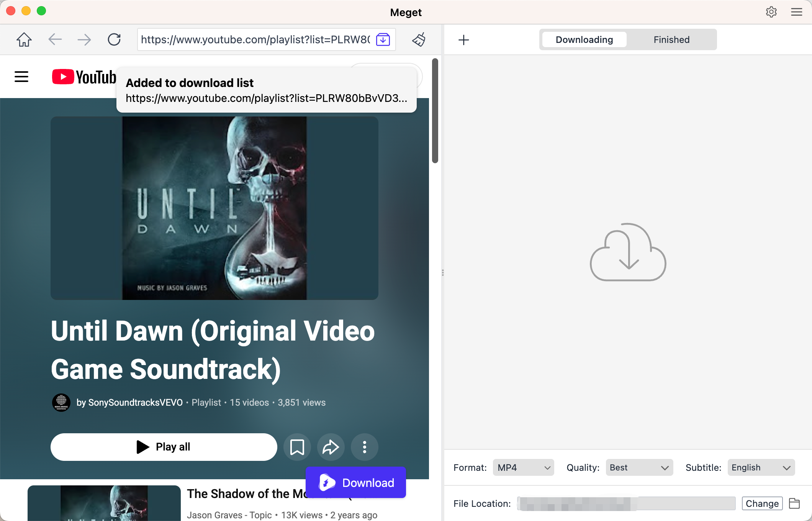Select the Downloading tab

(x=584, y=39)
